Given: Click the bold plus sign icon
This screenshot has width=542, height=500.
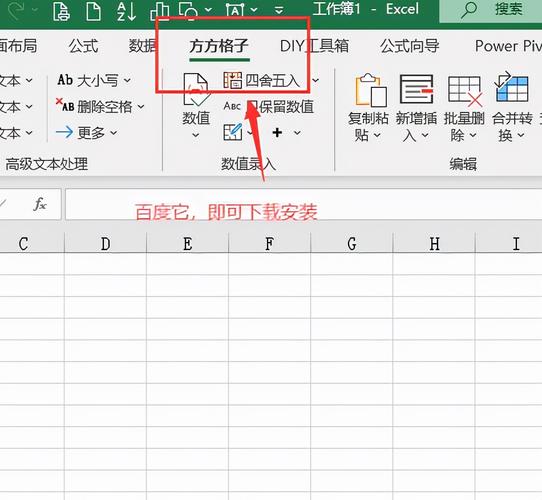Looking at the screenshot, I should pyautogui.click(x=277, y=132).
